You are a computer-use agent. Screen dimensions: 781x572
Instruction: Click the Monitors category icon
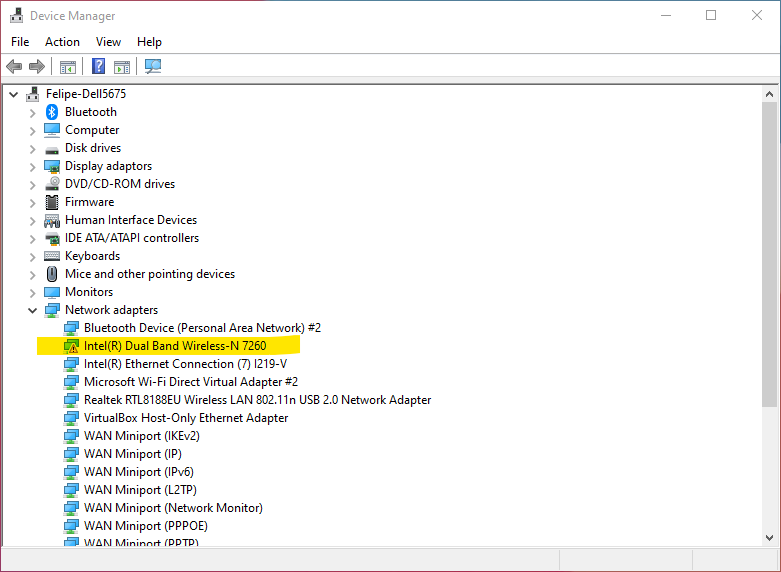pyautogui.click(x=52, y=292)
